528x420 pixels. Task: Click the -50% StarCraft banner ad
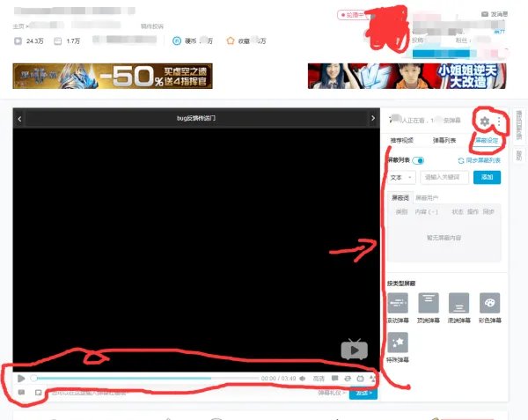point(113,76)
